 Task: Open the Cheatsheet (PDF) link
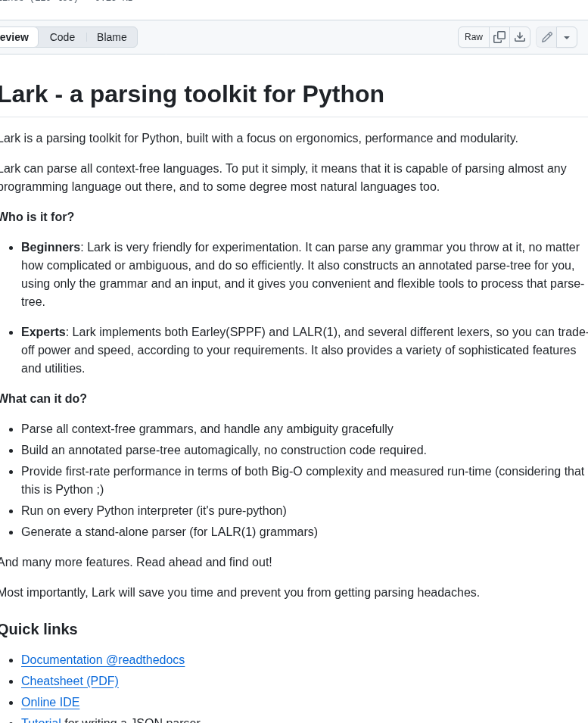(70, 681)
